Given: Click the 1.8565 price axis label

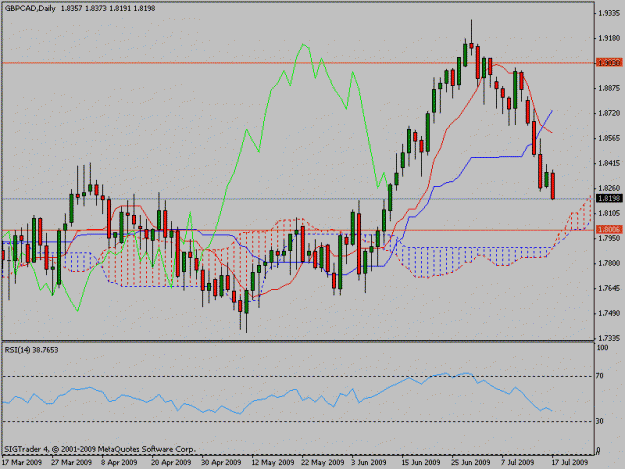Looking at the screenshot, I should pyautogui.click(x=609, y=138).
